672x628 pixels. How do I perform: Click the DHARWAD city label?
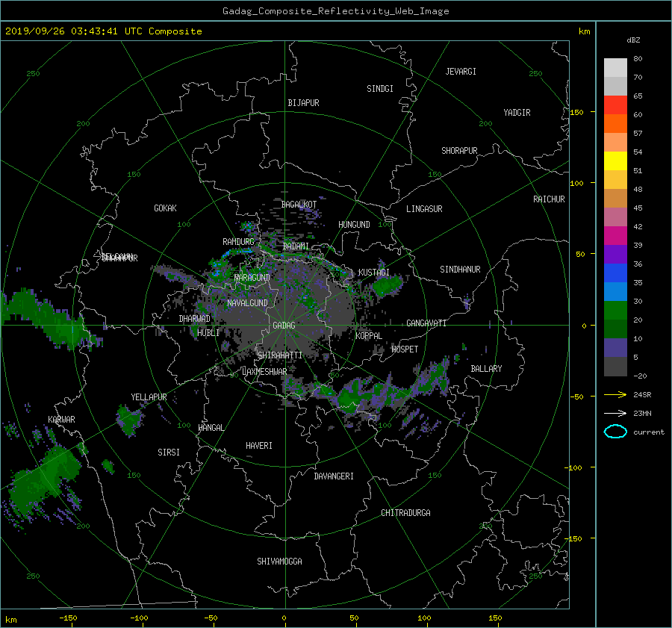point(194,319)
